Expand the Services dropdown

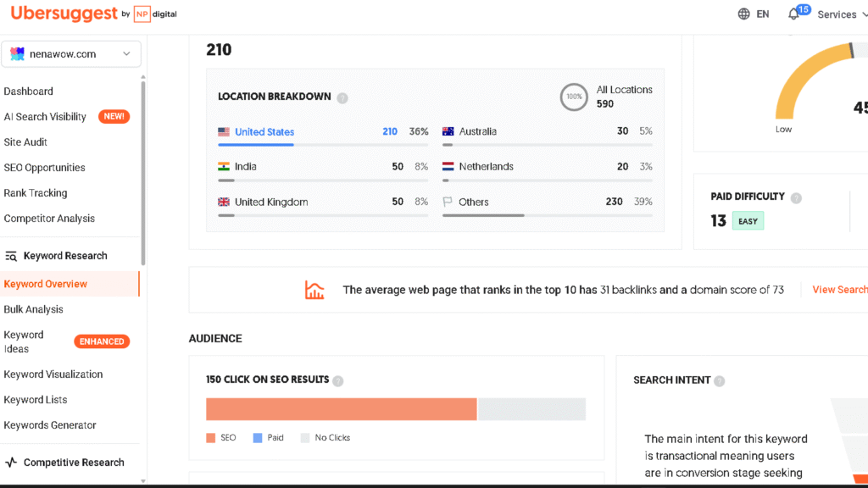(837, 14)
